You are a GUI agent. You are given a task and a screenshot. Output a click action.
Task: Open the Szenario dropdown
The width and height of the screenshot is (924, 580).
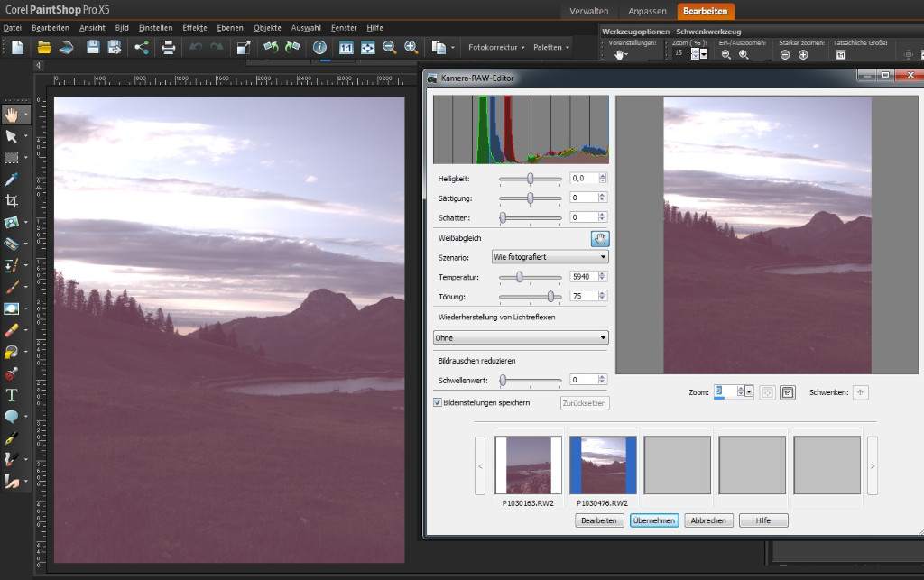550,257
